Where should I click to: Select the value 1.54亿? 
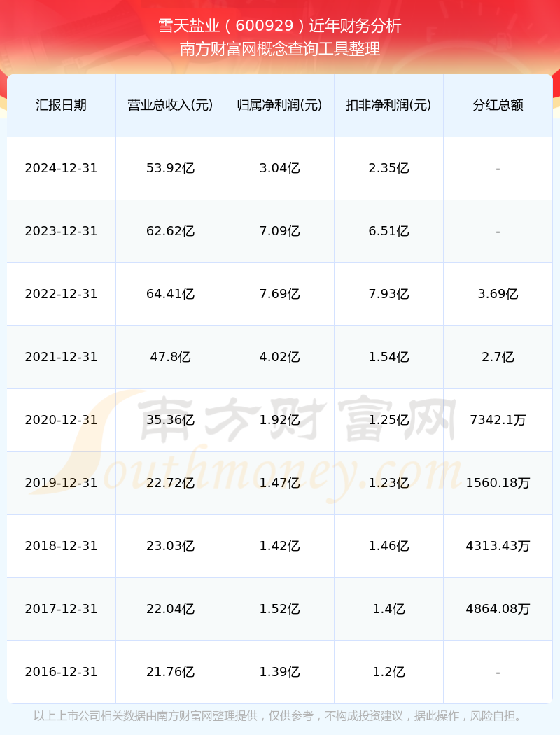click(x=389, y=357)
